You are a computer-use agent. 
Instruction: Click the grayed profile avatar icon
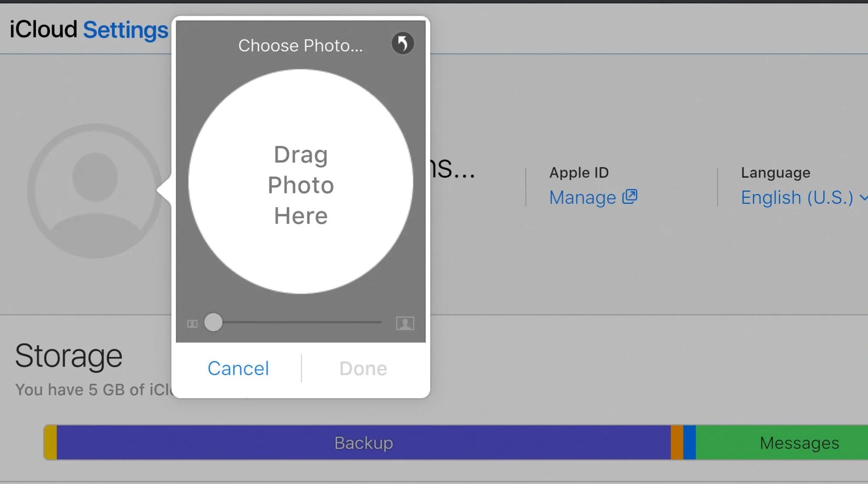coord(92,191)
